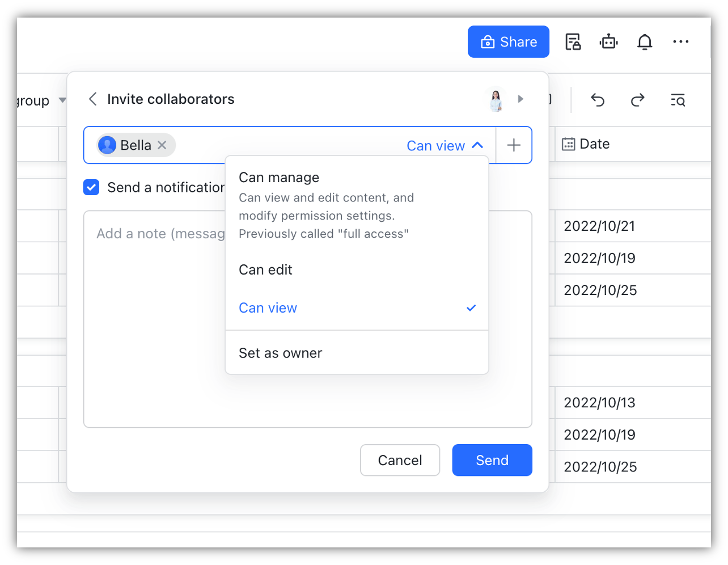Cancel the invitation dialog
The height and width of the screenshot is (565, 728).
pos(400,460)
